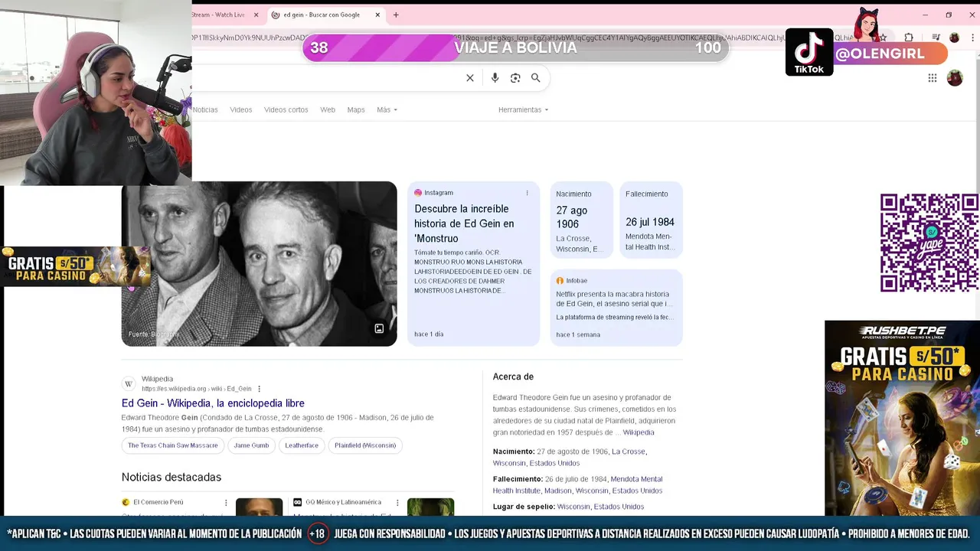Image resolution: width=980 pixels, height=551 pixels.
Task: Open options on Instagram card
Action: pyautogui.click(x=527, y=193)
